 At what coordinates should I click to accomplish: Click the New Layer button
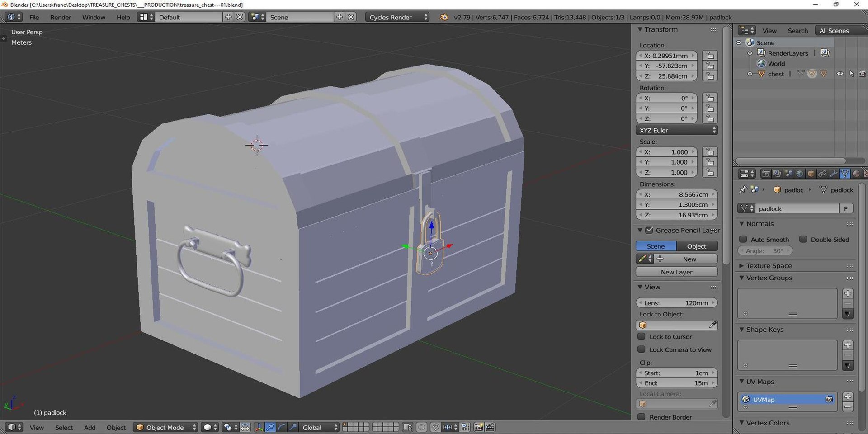[676, 272]
